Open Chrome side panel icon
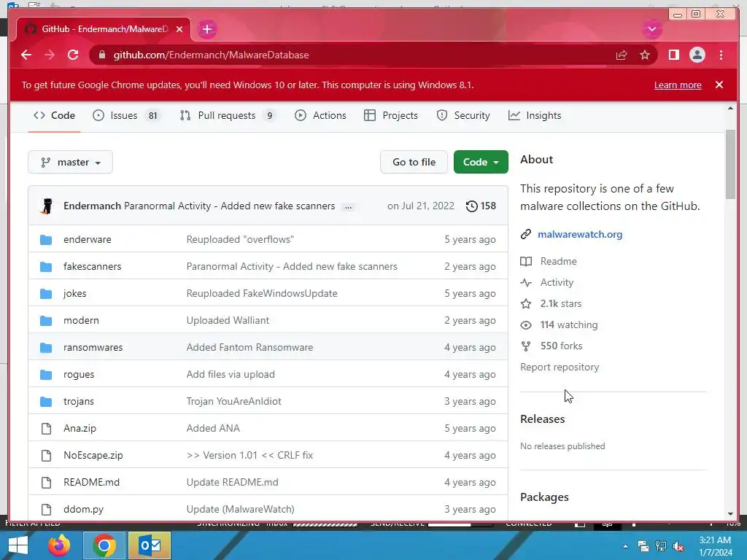The image size is (747, 560). point(673,55)
